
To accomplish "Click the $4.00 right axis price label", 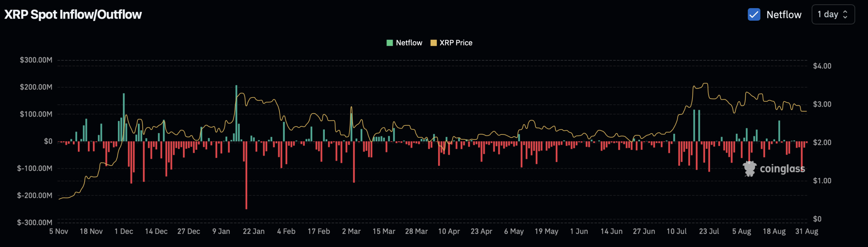I will [x=822, y=66].
